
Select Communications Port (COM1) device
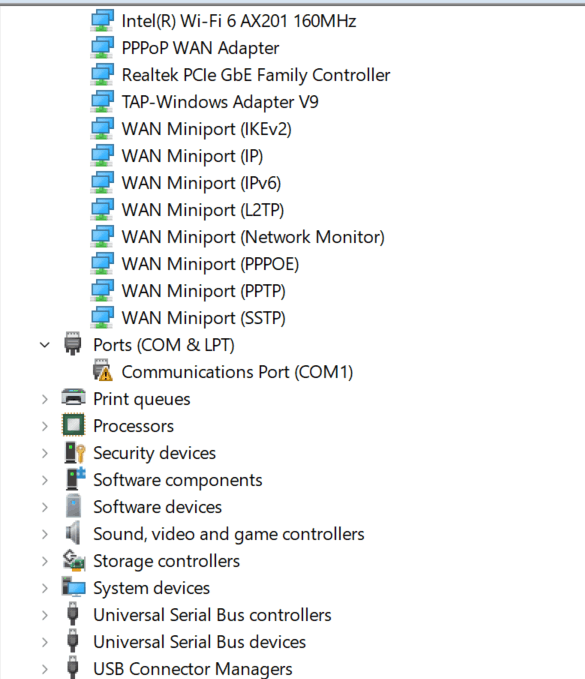pyautogui.click(x=237, y=372)
